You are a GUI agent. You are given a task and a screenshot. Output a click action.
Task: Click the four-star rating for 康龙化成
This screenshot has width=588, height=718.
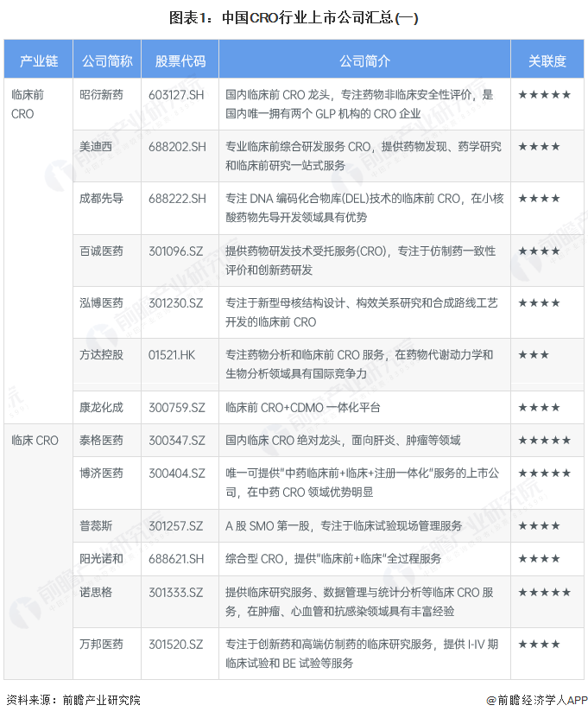(x=539, y=407)
